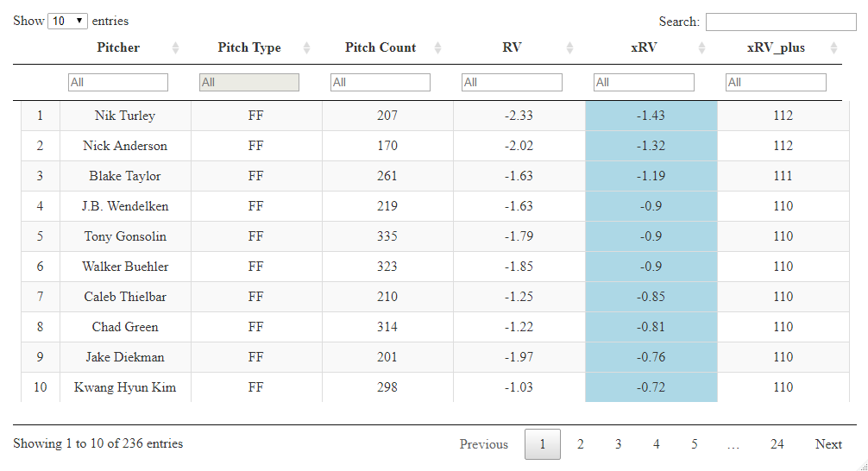Screen dimensions: 868x471
Task: Click the RV column filter box
Action: pyautogui.click(x=512, y=82)
